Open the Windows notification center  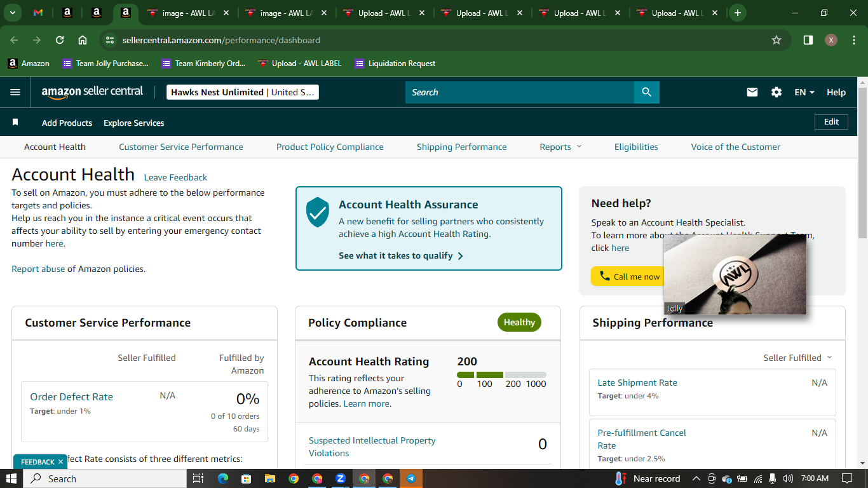847,478
